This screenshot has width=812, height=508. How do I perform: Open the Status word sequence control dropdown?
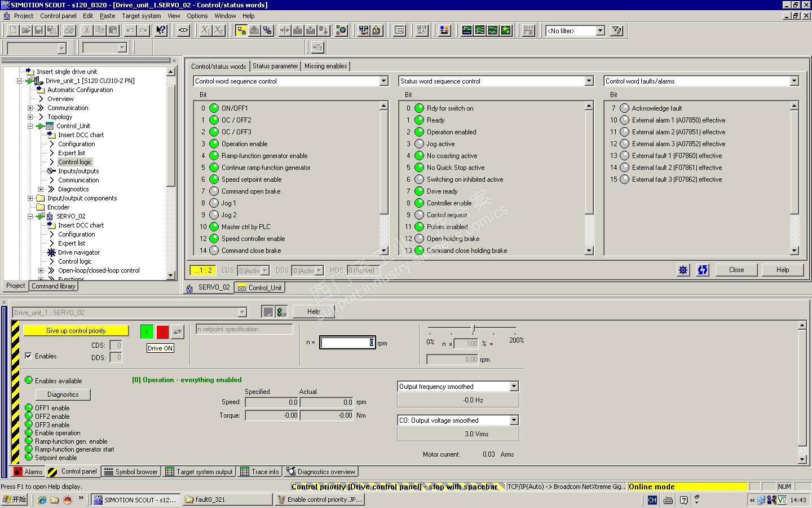[x=589, y=81]
